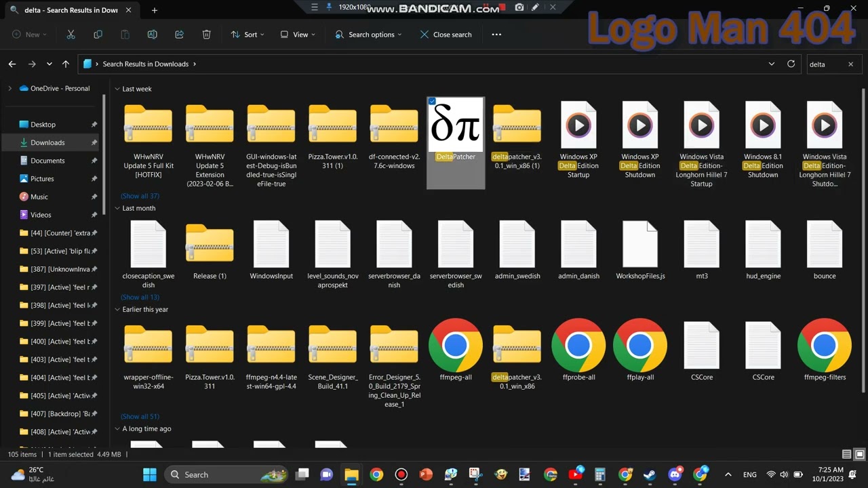
Task: Select the ffplay-all Chrome file
Action: pyautogui.click(x=640, y=350)
